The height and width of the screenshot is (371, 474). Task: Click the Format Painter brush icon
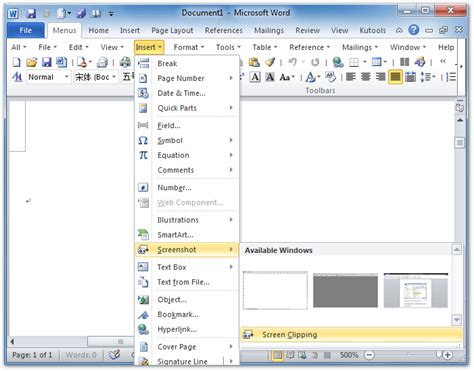[x=270, y=62]
